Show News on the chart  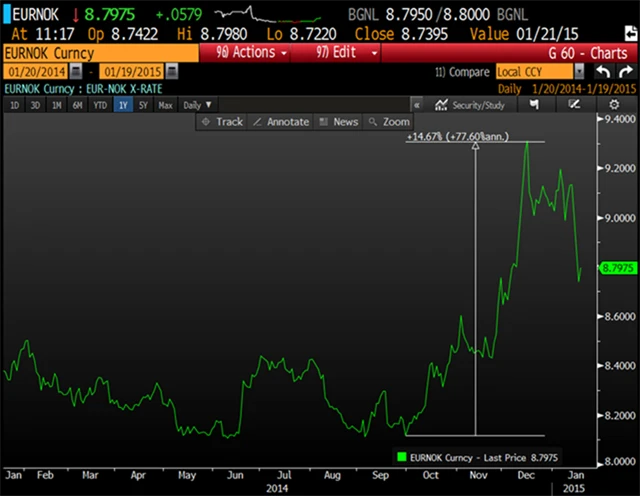pyautogui.click(x=338, y=121)
